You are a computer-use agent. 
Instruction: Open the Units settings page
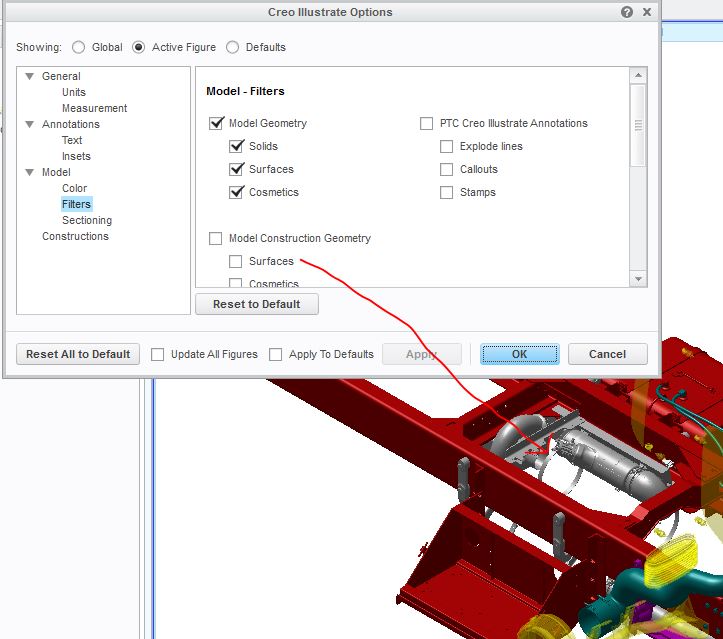tap(74, 92)
